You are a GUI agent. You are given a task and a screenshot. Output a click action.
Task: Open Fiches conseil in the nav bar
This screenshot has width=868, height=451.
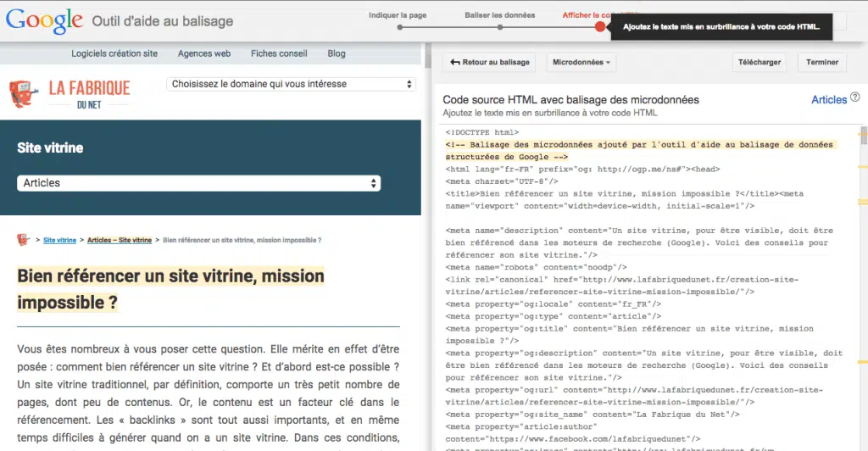click(279, 53)
